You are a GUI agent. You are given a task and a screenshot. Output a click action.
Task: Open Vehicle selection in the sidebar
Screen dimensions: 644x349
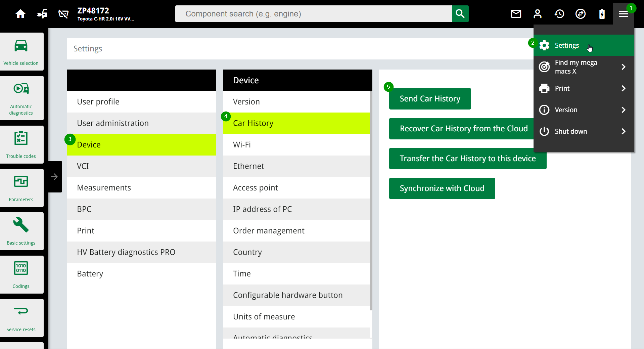[x=21, y=52]
